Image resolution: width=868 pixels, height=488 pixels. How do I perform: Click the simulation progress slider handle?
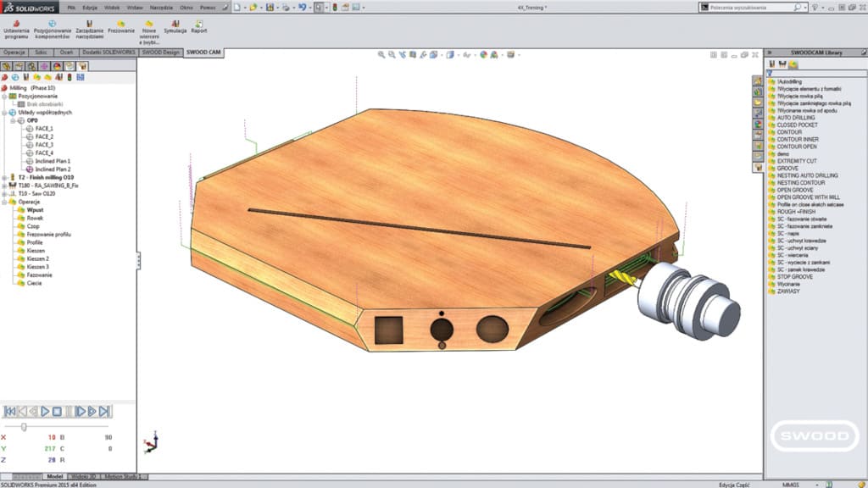click(24, 426)
